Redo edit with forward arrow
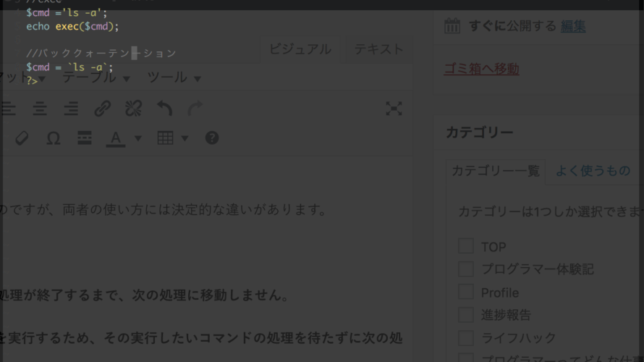The height and width of the screenshot is (362, 644). click(195, 109)
